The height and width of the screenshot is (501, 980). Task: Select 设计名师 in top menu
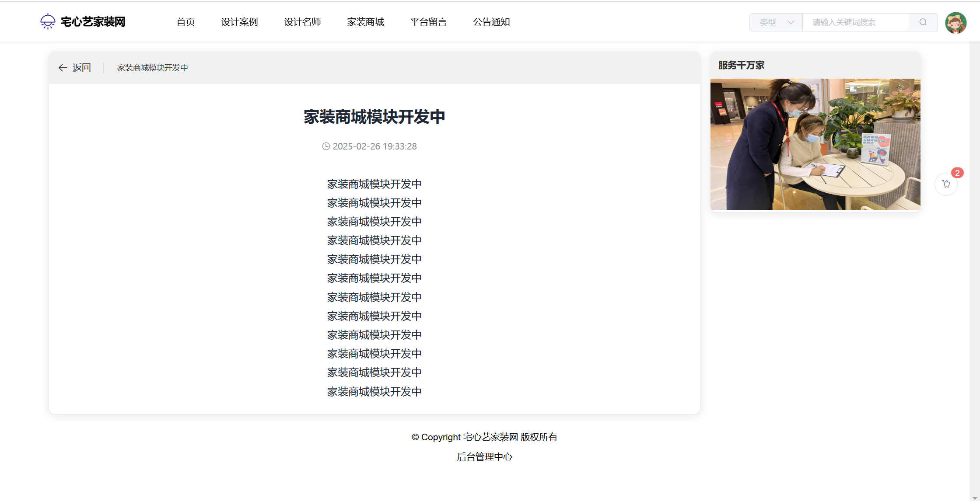302,22
